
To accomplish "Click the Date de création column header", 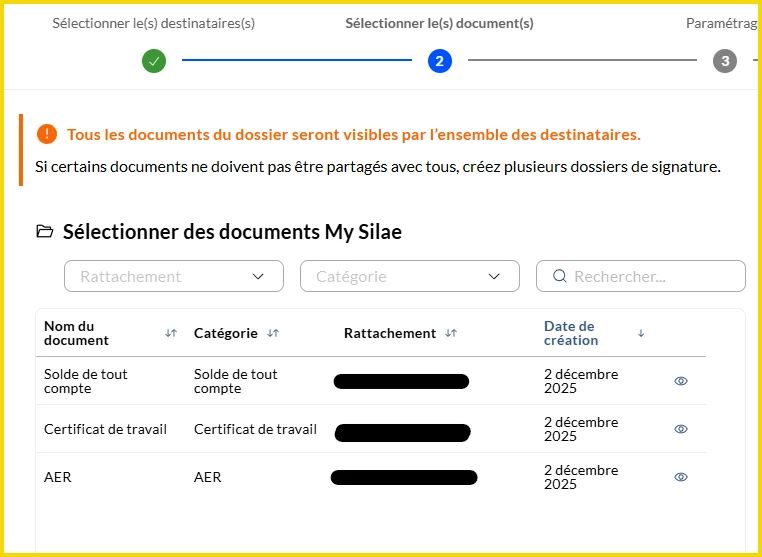I will tap(570, 334).
